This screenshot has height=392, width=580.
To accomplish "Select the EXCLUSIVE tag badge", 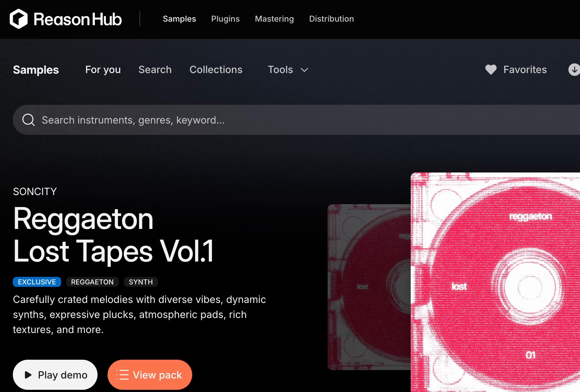I will (x=37, y=282).
